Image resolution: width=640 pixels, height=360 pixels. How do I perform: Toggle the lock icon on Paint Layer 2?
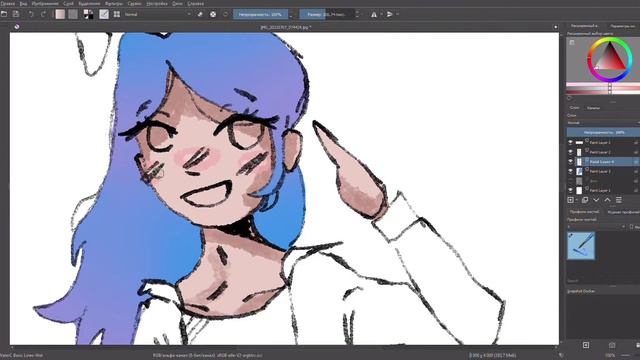636,152
